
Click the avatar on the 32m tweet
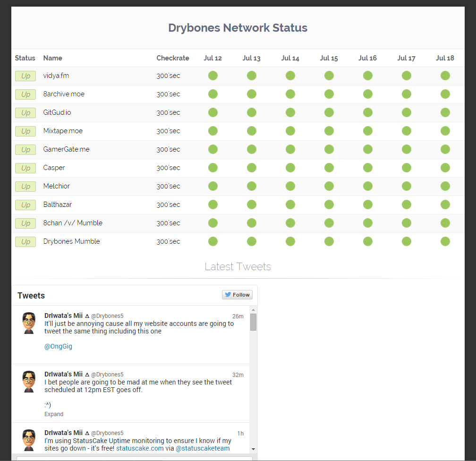(x=29, y=382)
